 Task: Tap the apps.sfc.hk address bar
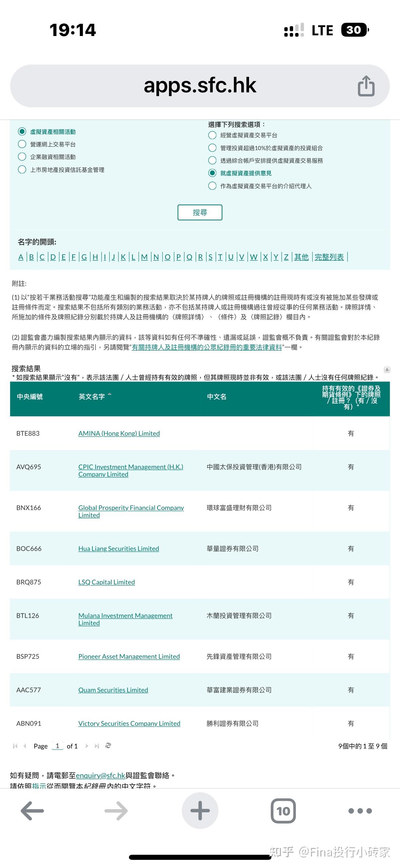(200, 86)
